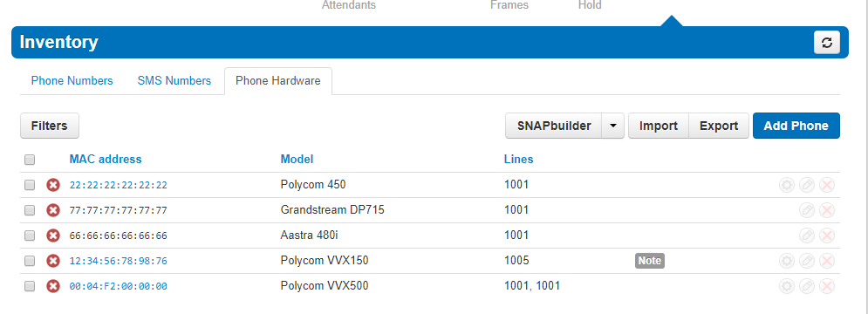Delete the Aastra 480i phone
868x314 pixels.
827,235
